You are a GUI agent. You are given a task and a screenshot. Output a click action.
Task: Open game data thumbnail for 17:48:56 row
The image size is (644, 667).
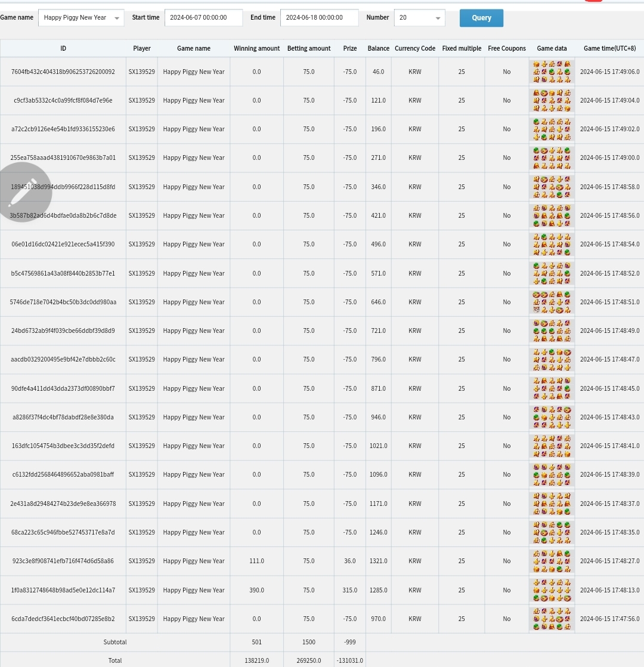(552, 215)
